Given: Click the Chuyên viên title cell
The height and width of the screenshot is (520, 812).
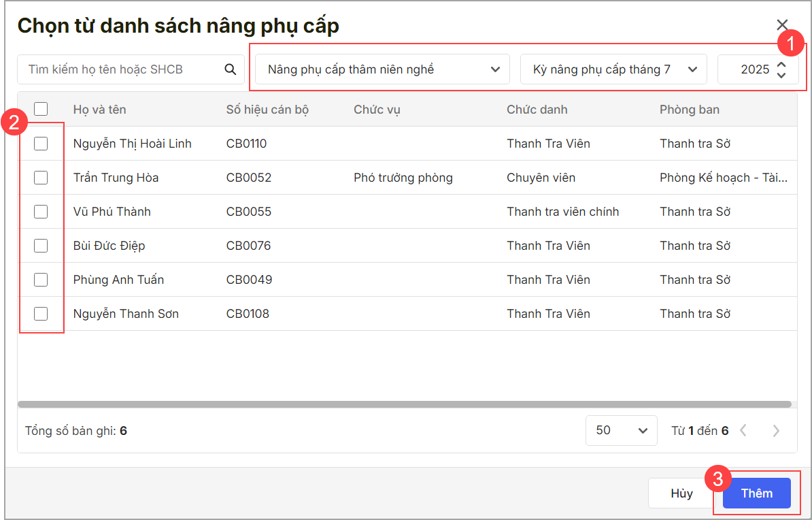Looking at the screenshot, I should tap(541, 178).
